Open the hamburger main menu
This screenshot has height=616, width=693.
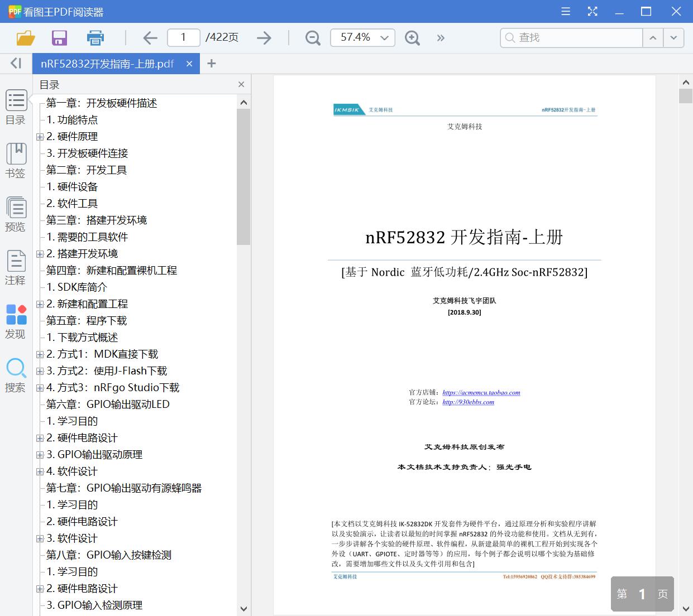pos(565,11)
